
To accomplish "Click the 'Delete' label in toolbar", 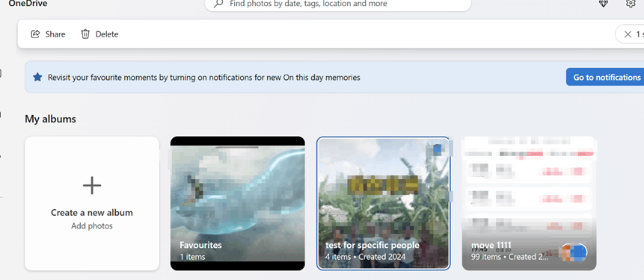I will pyautogui.click(x=107, y=34).
